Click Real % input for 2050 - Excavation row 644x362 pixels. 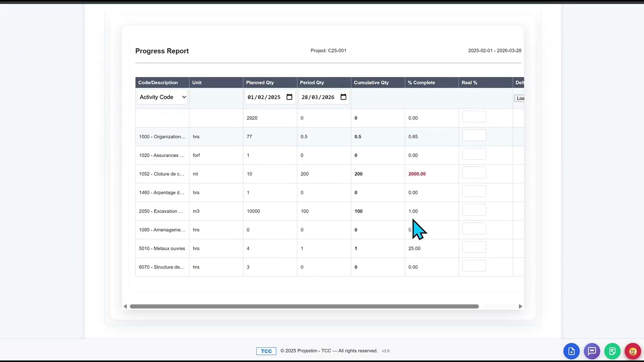[x=474, y=210]
